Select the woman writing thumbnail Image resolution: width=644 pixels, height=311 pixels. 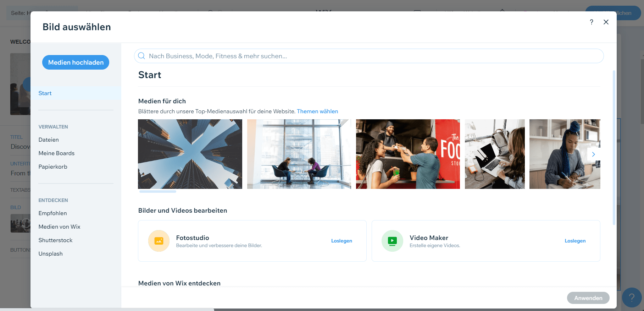[x=565, y=154]
